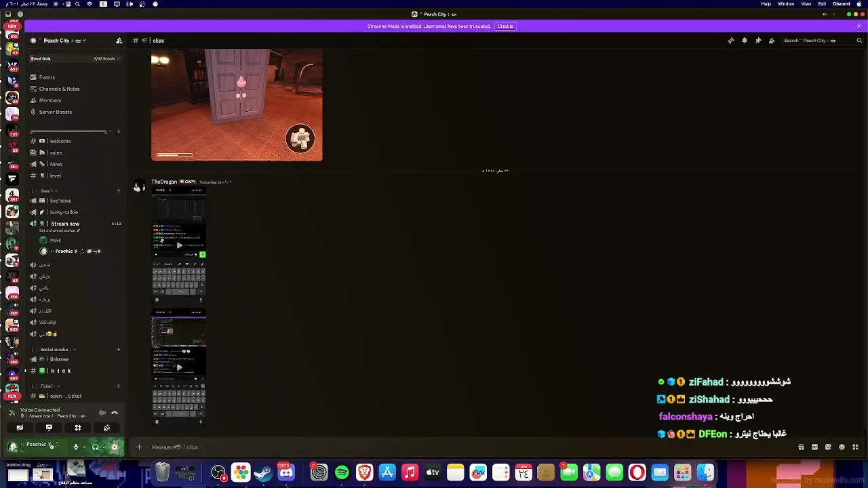Screen dimensions: 868x488
Task: Open the Edit menu
Action: pyautogui.click(x=822, y=4)
